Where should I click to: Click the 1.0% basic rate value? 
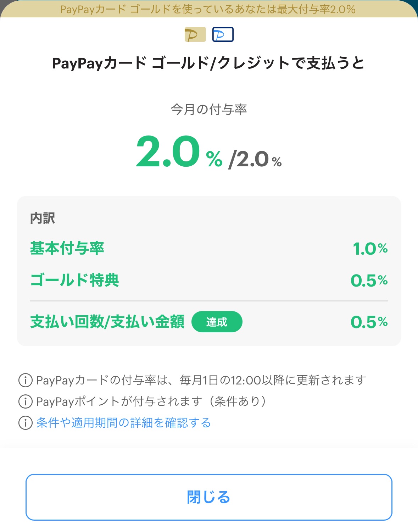370,249
